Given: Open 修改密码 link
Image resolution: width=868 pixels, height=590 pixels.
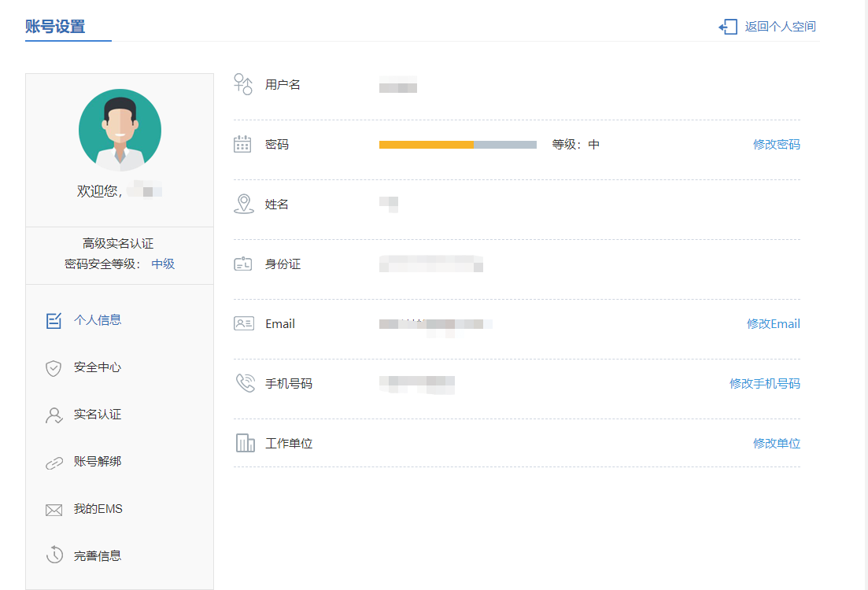Looking at the screenshot, I should 776,145.
